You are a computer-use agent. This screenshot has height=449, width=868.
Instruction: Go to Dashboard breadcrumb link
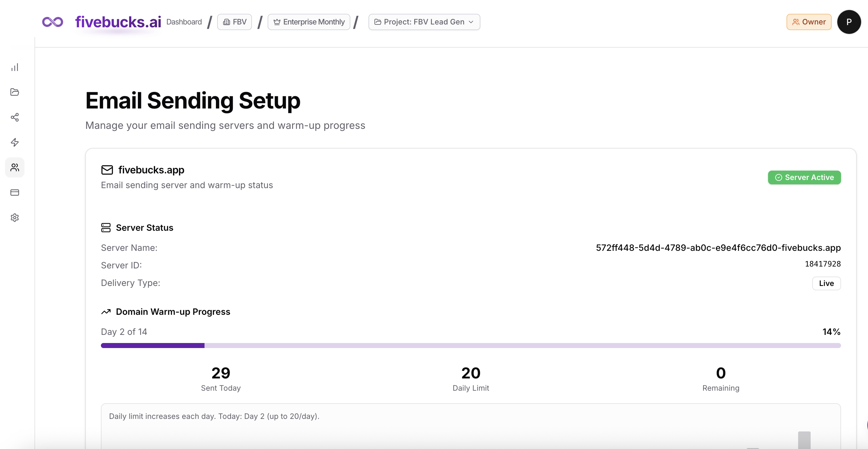[x=184, y=22]
